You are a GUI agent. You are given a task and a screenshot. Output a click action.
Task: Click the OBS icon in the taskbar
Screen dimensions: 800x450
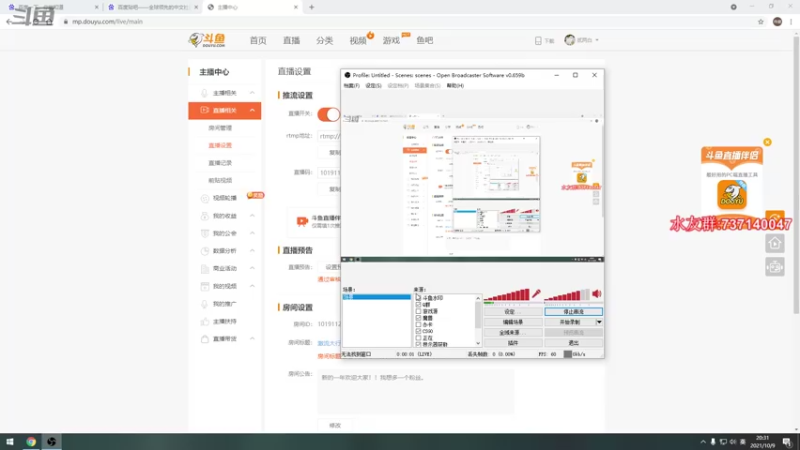[x=52, y=442]
